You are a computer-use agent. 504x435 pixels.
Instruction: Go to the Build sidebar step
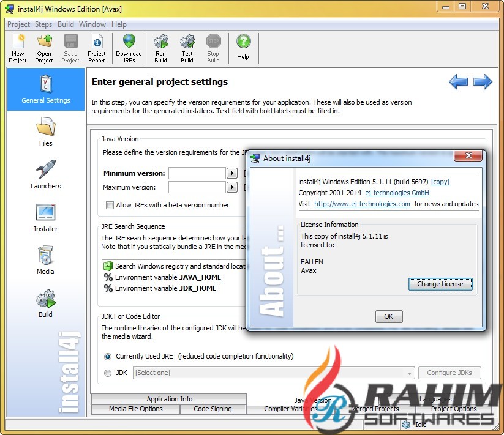45,303
